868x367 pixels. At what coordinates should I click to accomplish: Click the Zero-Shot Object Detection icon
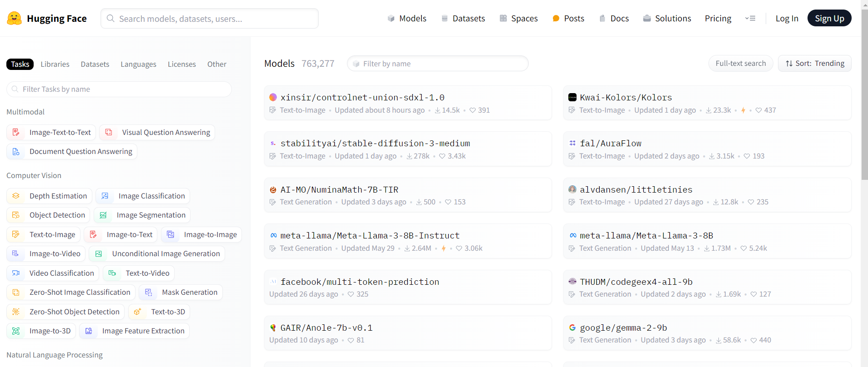16,312
